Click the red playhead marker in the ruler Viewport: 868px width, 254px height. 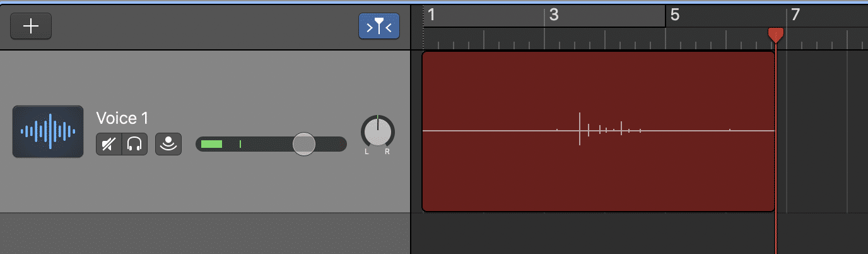pos(775,35)
